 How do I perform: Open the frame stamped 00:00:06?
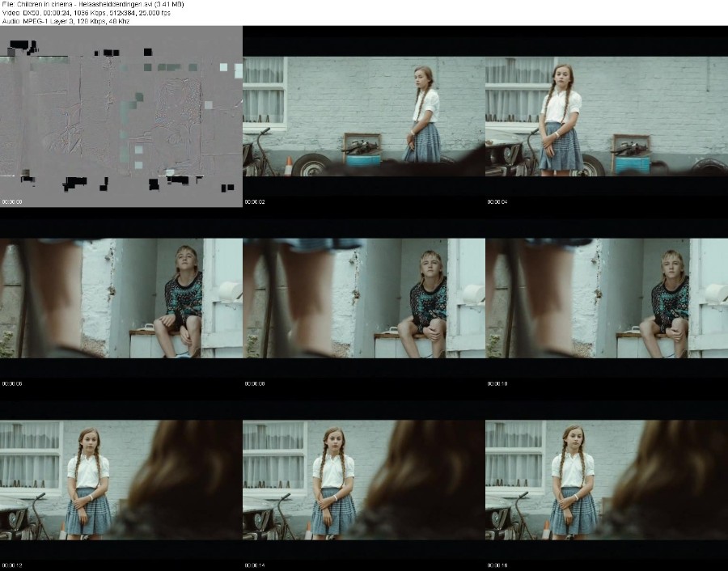pyautogui.click(x=121, y=298)
